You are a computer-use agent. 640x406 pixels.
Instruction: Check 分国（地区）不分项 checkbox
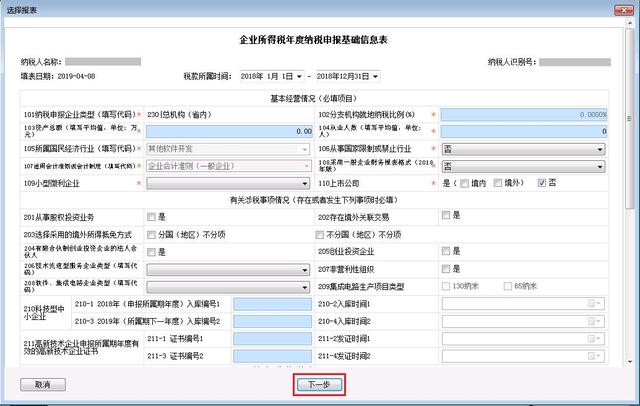(151, 235)
